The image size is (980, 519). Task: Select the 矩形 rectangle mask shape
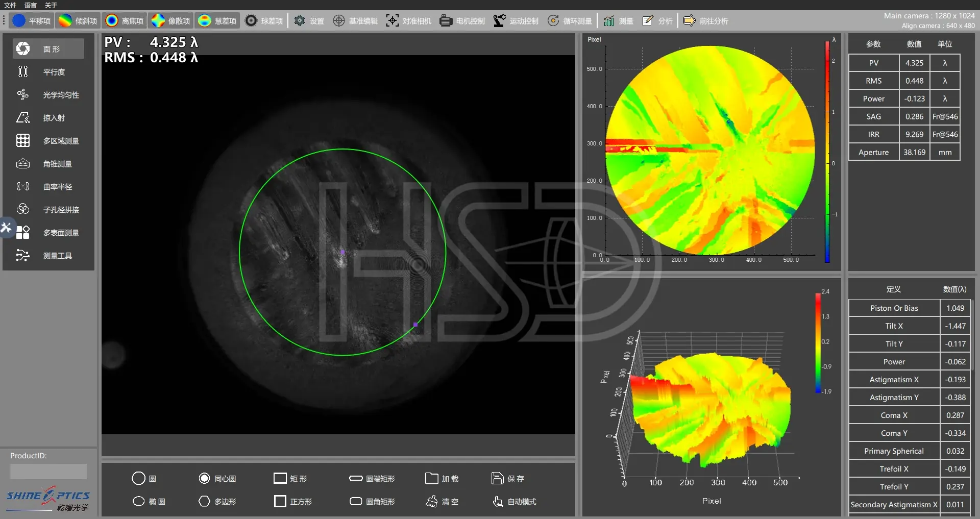click(x=290, y=479)
